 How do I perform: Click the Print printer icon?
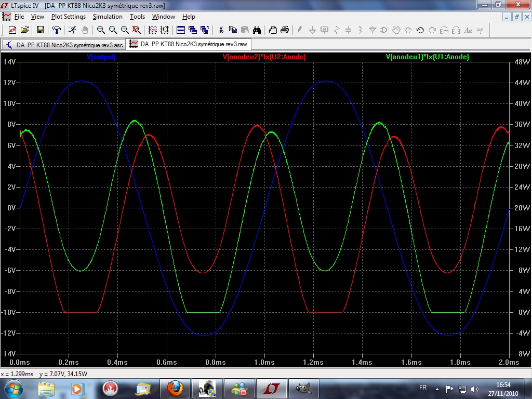point(285,30)
